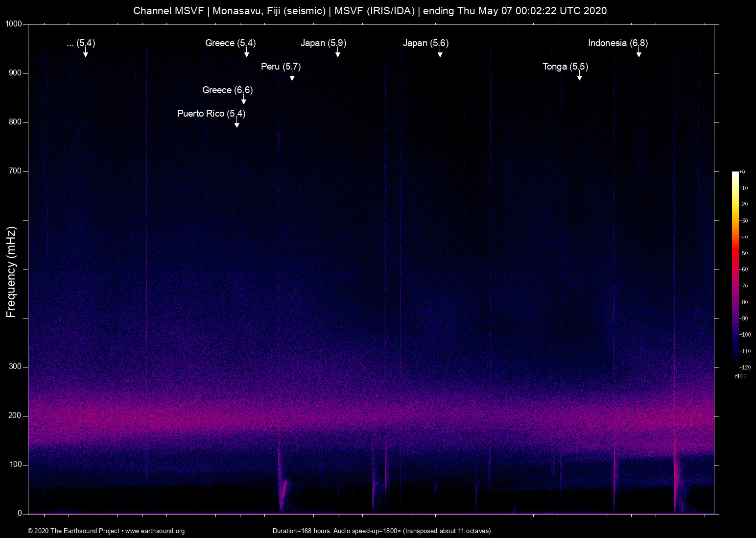Screen dimensions: 756x538
Task: Click the '-110' color scale label
Action: point(745,351)
